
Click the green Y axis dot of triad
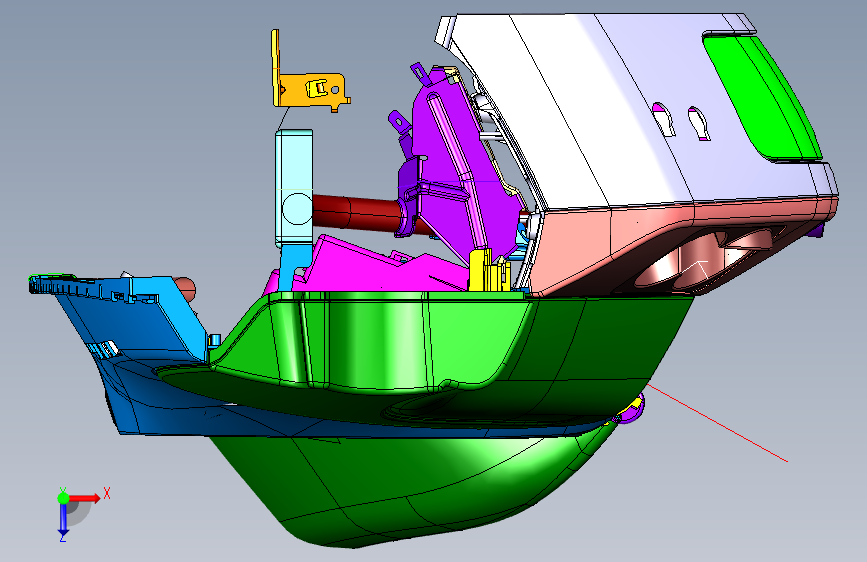tap(63, 498)
